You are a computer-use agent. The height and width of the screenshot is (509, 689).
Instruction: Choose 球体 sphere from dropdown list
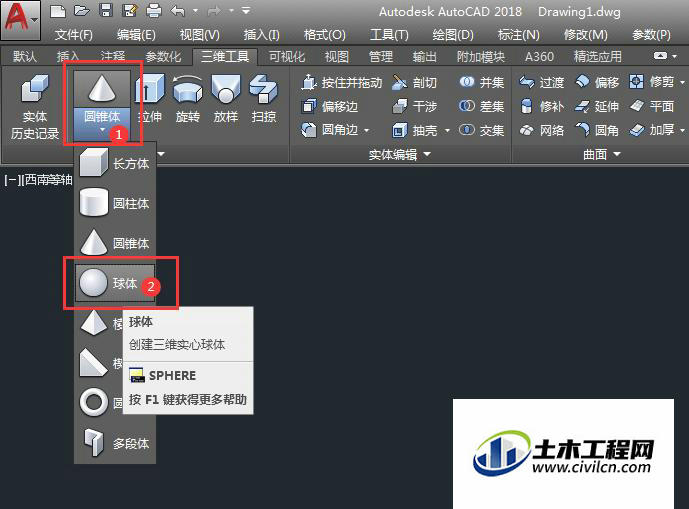tap(115, 283)
